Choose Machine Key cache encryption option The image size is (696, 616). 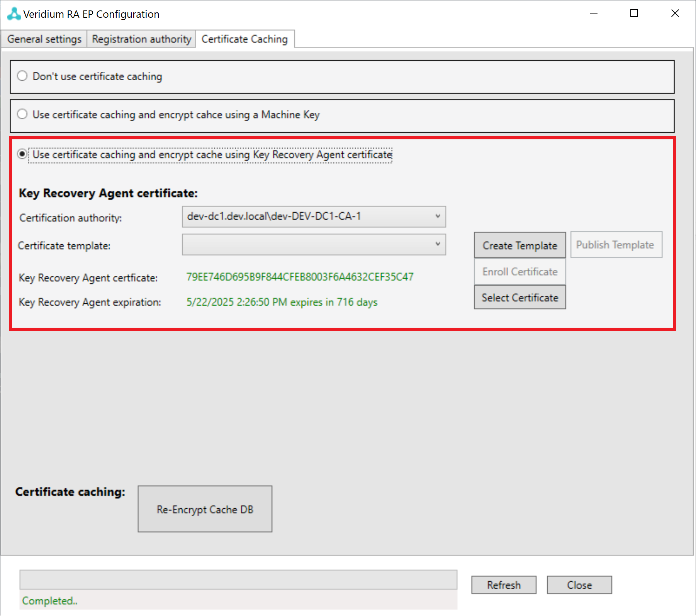point(22,114)
